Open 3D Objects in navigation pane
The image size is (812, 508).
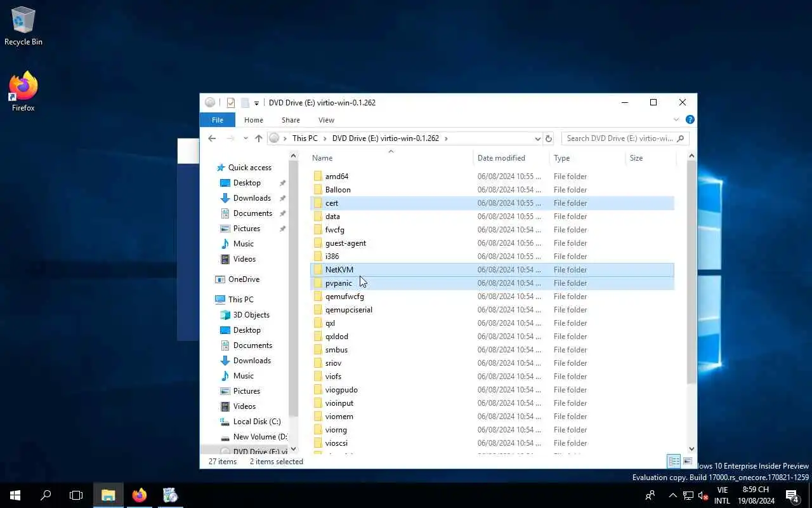[x=251, y=315]
